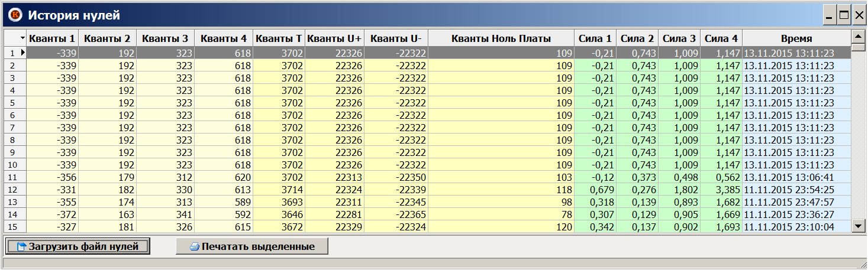Select row 15 by its row header
The height and width of the screenshot is (270, 868).
pyautogui.click(x=14, y=226)
